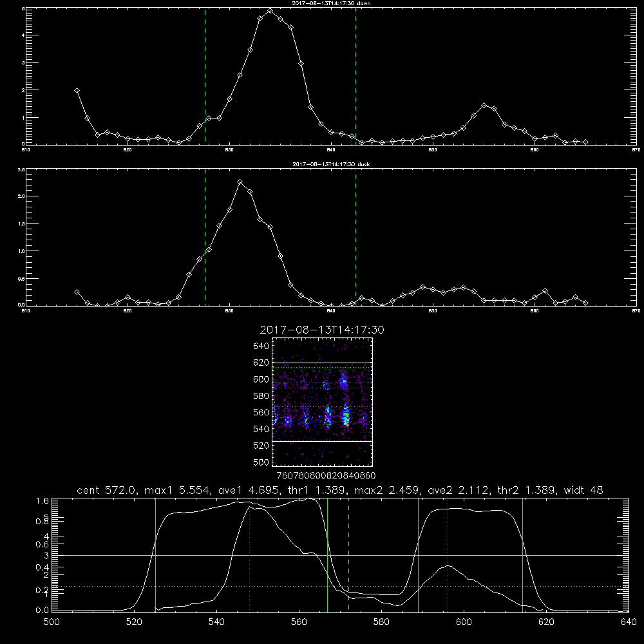
Task: Click the right green dashed line in dawn plot
Action: tap(355, 76)
